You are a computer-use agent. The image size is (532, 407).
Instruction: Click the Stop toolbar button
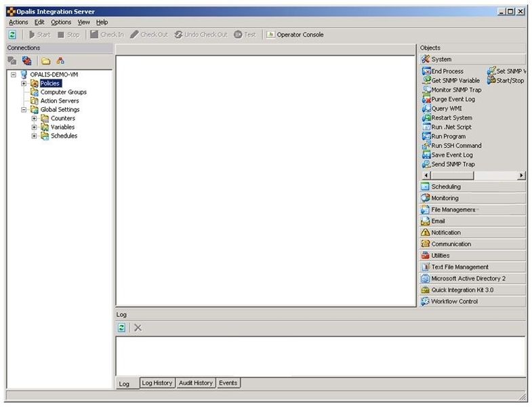pos(68,35)
